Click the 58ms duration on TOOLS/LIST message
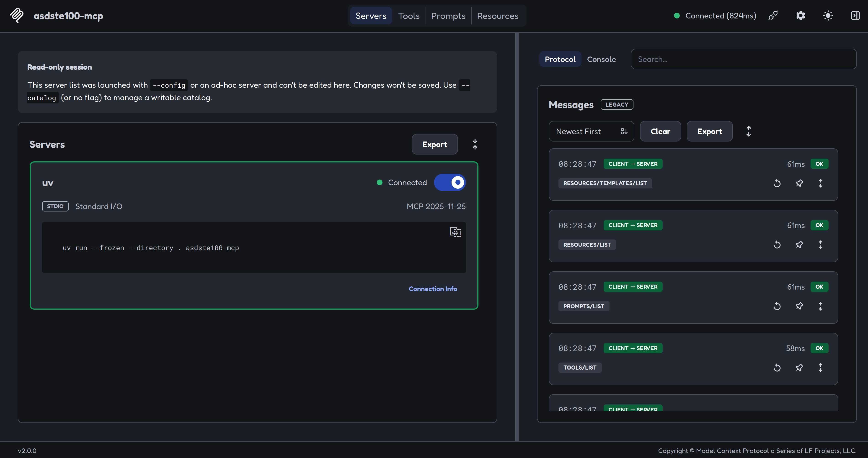This screenshot has width=868, height=458. pos(795,348)
